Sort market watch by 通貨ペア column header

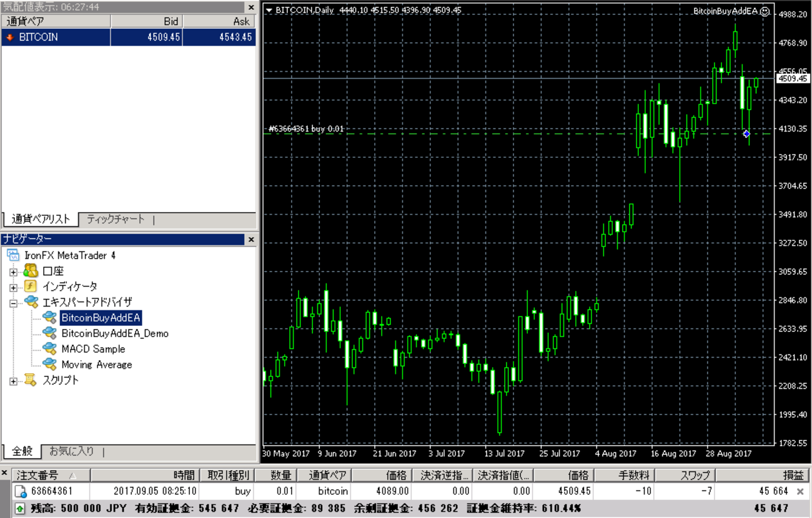coord(56,21)
